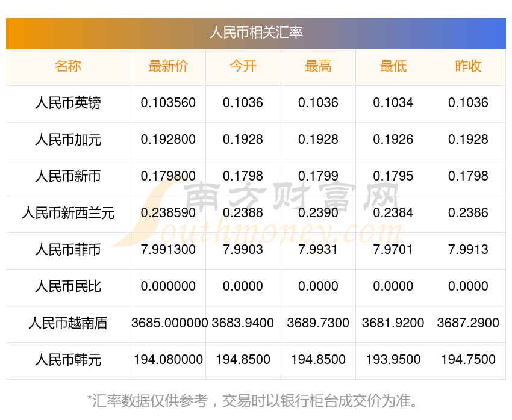Click 人民币新西兰元 open value 0.2388

click(x=243, y=213)
